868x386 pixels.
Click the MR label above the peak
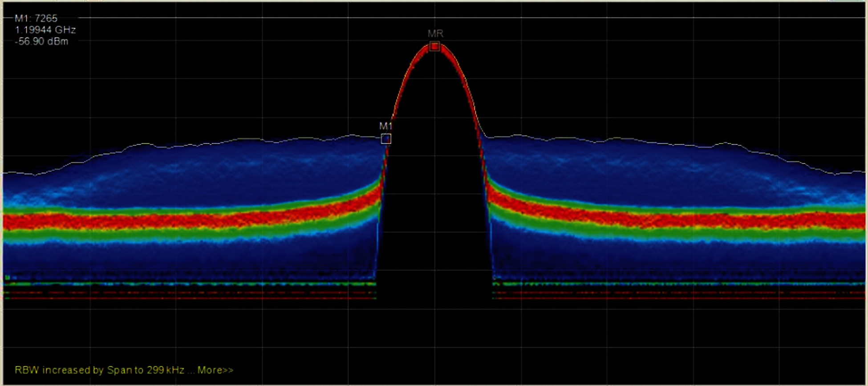pos(435,33)
